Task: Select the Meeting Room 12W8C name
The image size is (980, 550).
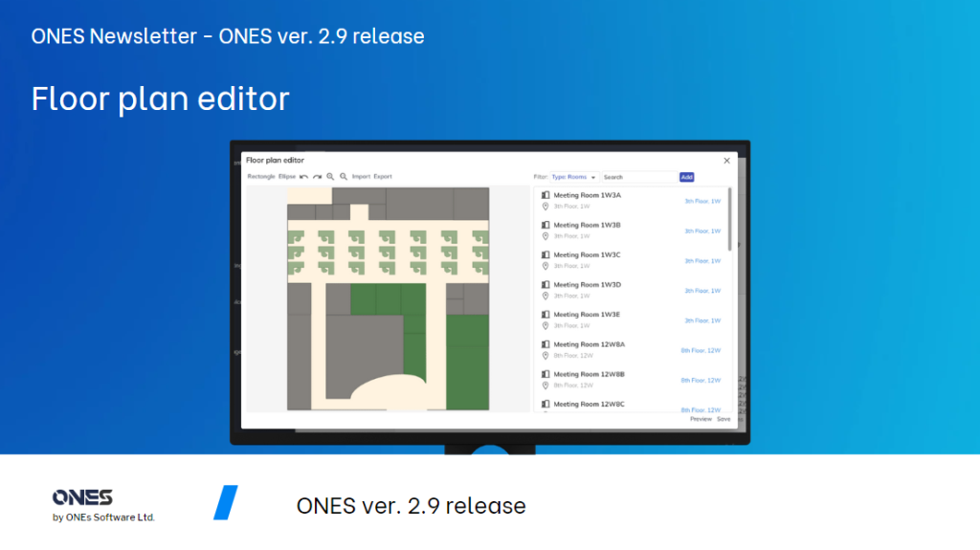Action: (x=590, y=405)
